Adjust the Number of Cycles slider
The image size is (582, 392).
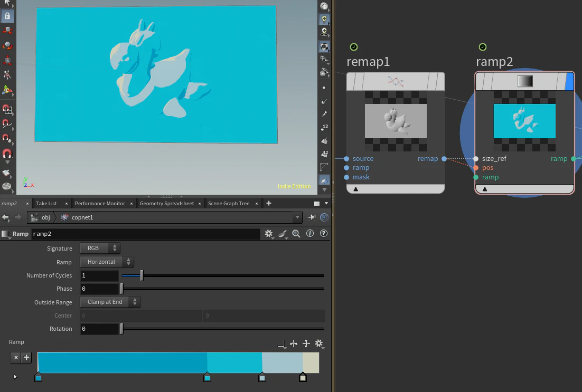coord(223,275)
